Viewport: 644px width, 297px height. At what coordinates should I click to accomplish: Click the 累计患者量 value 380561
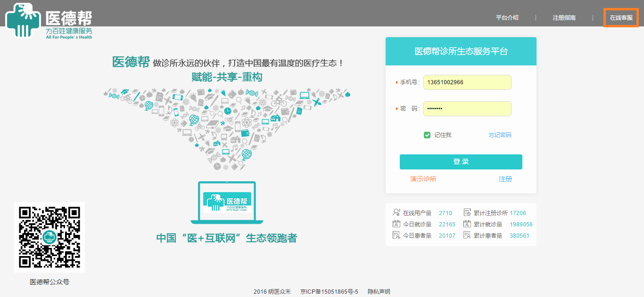pos(520,236)
